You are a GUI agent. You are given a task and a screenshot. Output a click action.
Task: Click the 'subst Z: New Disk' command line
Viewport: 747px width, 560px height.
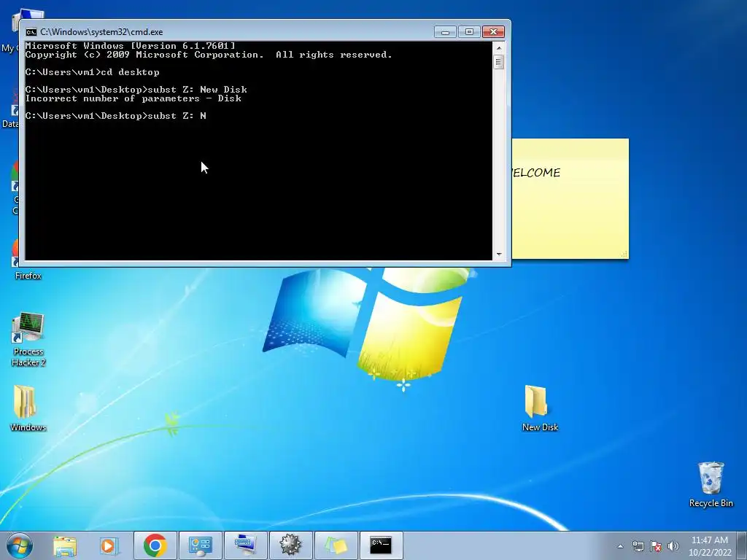(136, 90)
